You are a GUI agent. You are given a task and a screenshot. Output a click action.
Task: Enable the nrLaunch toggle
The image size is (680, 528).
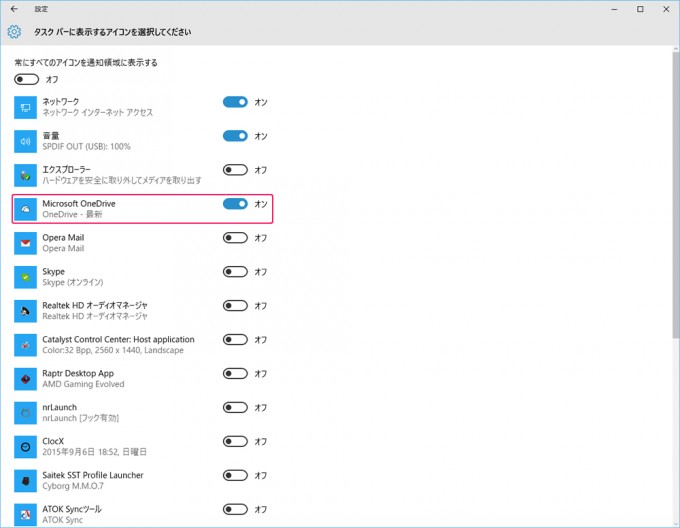click(x=235, y=407)
